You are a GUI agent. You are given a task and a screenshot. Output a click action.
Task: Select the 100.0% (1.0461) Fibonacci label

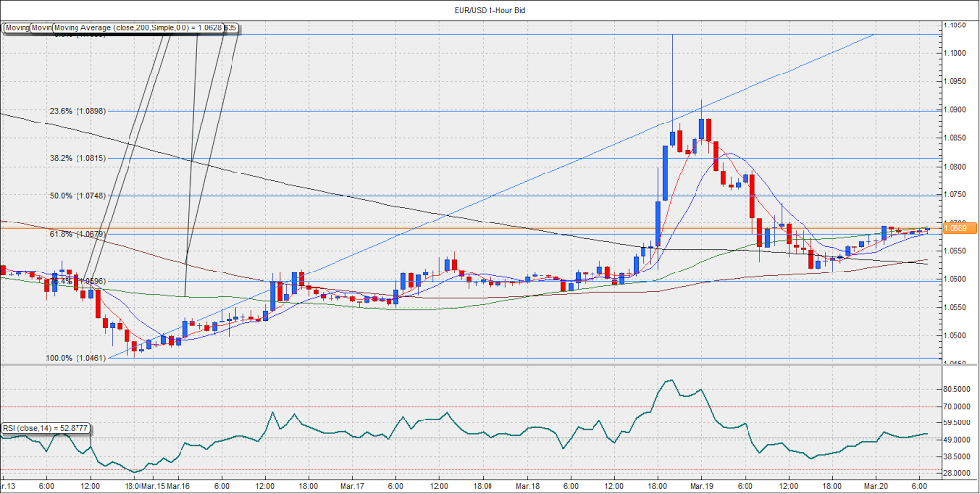tap(77, 359)
